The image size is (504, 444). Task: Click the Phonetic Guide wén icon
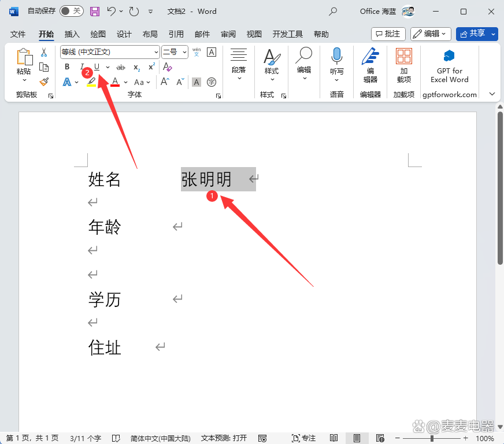pyautogui.click(x=197, y=52)
